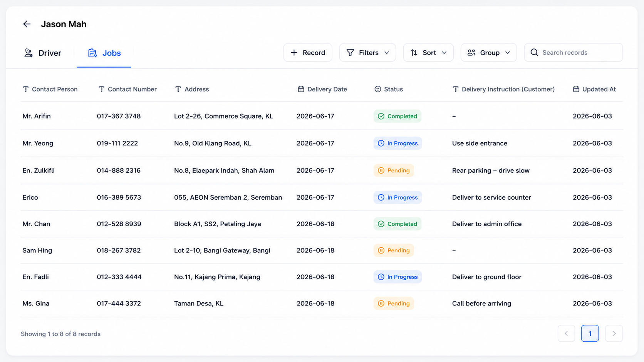Select phone number 016-389 5673

pos(119,197)
